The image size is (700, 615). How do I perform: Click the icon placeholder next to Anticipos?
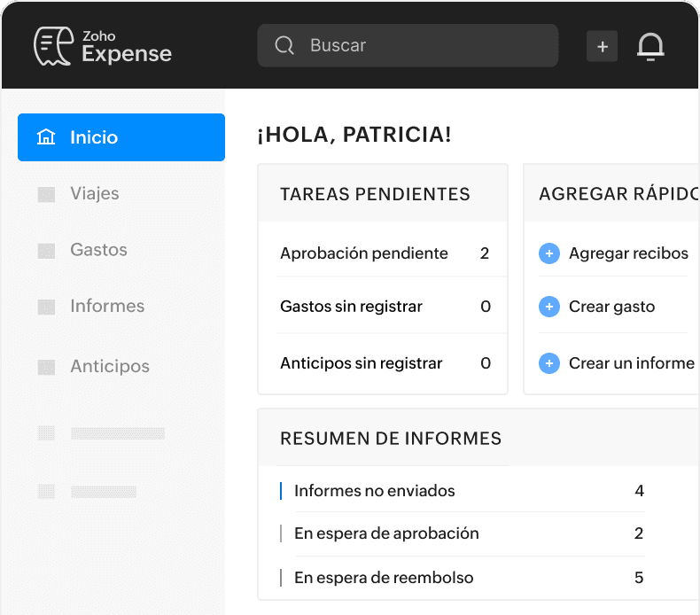tap(46, 367)
